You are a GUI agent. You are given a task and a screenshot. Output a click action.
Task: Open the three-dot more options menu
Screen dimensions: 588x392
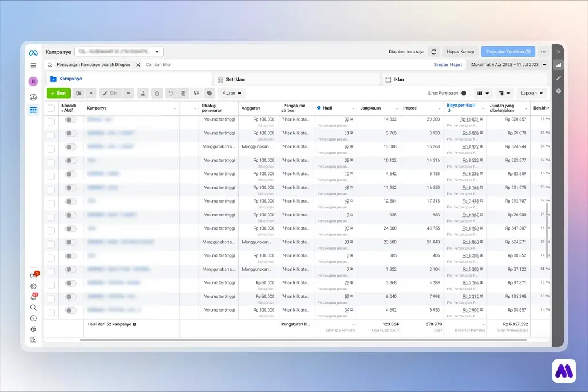pos(543,52)
